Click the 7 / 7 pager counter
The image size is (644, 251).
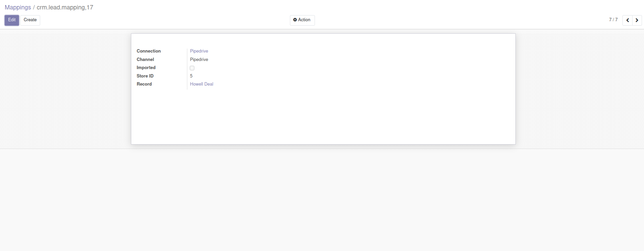click(x=613, y=20)
